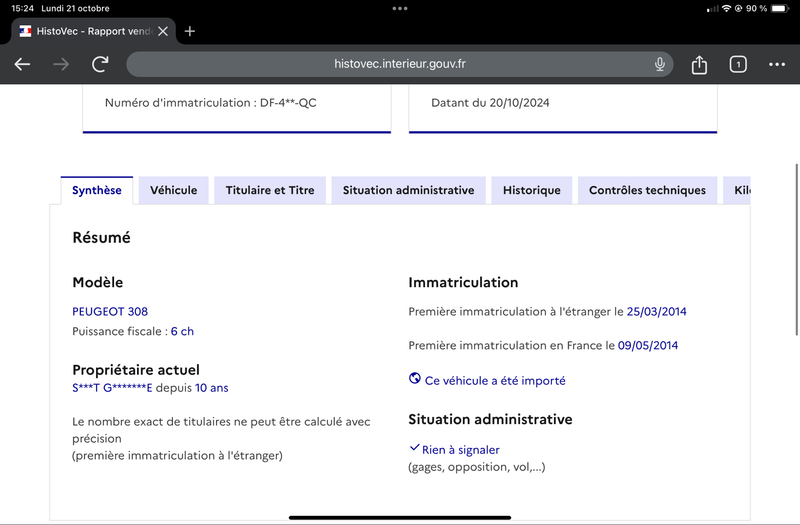Open the tab switcher showing 1 tab
The height and width of the screenshot is (525, 800).
738,64
